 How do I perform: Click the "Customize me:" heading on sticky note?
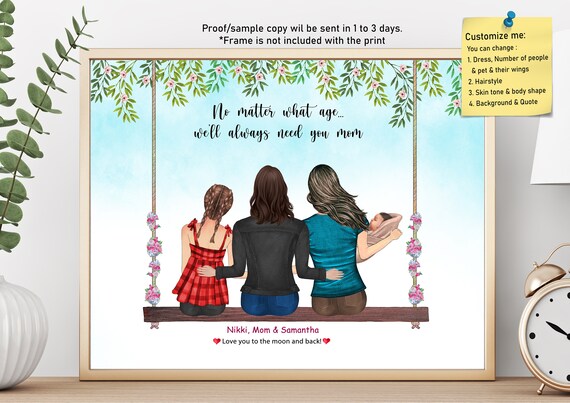(495, 36)
